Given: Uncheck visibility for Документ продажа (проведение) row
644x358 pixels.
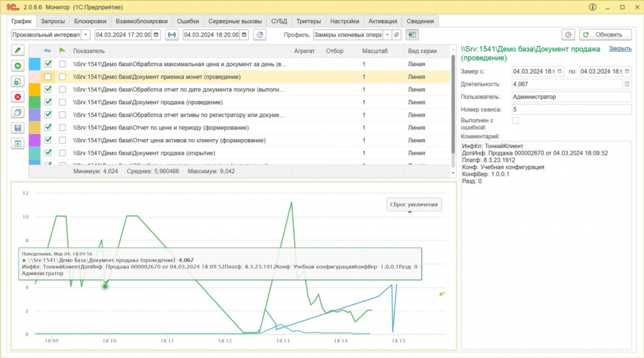Looking at the screenshot, I should (48, 102).
